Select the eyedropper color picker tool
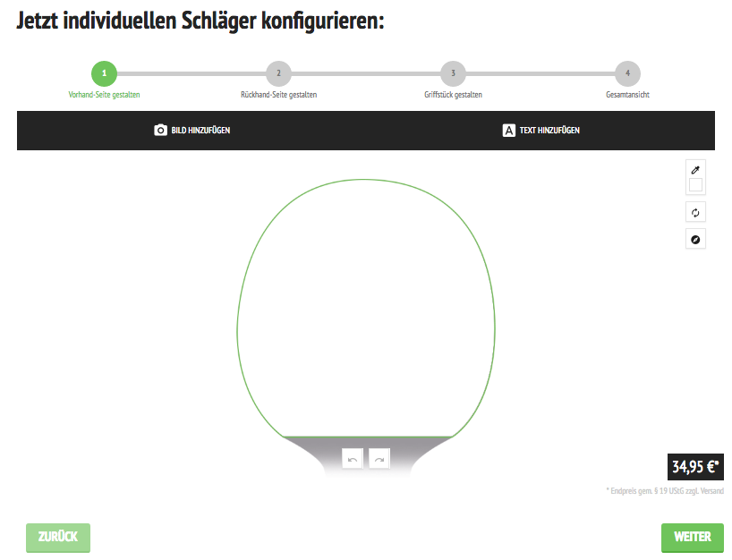The width and height of the screenshot is (732, 560). [695, 169]
